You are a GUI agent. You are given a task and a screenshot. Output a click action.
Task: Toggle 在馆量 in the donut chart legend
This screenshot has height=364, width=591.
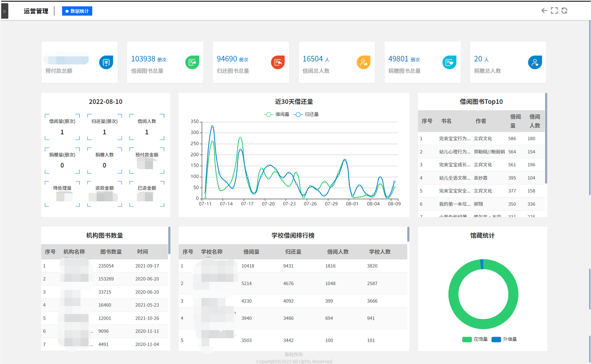point(475,339)
